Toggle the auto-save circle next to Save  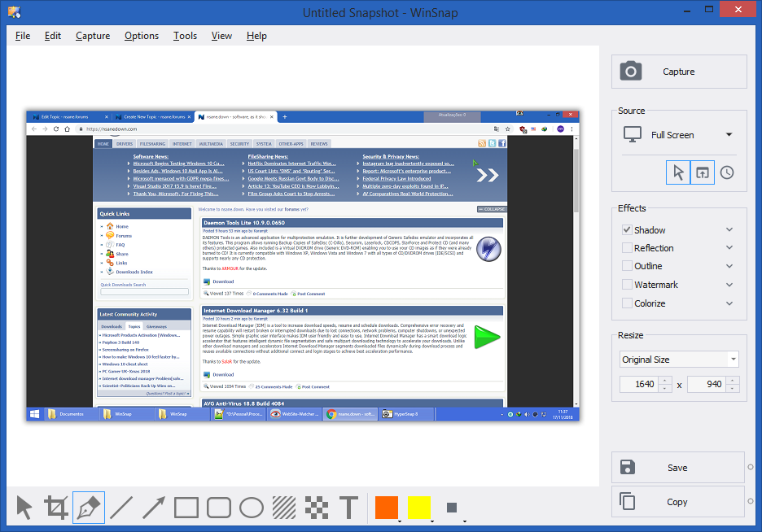click(751, 467)
